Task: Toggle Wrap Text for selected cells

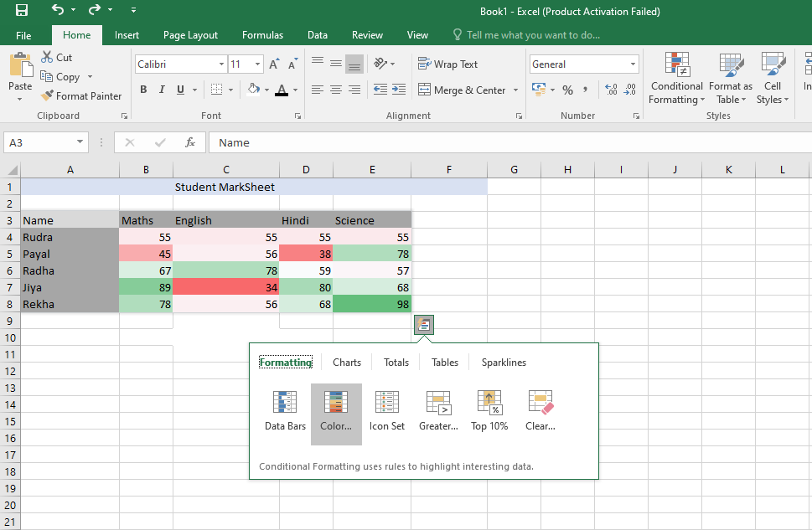Action: pos(448,64)
